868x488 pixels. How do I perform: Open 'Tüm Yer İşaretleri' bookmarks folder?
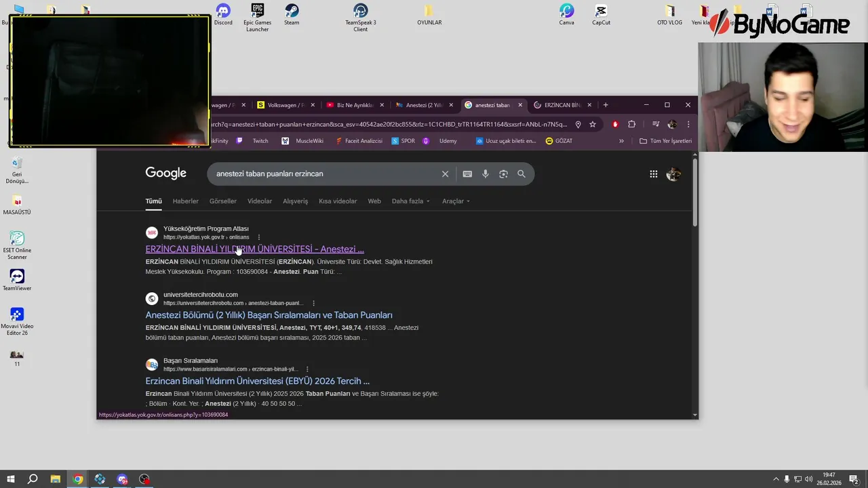pyautogui.click(x=665, y=141)
